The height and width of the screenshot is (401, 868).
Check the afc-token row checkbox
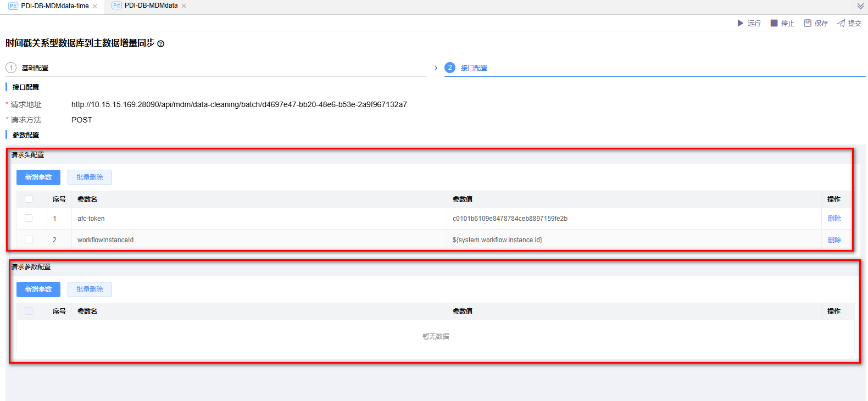[29, 218]
